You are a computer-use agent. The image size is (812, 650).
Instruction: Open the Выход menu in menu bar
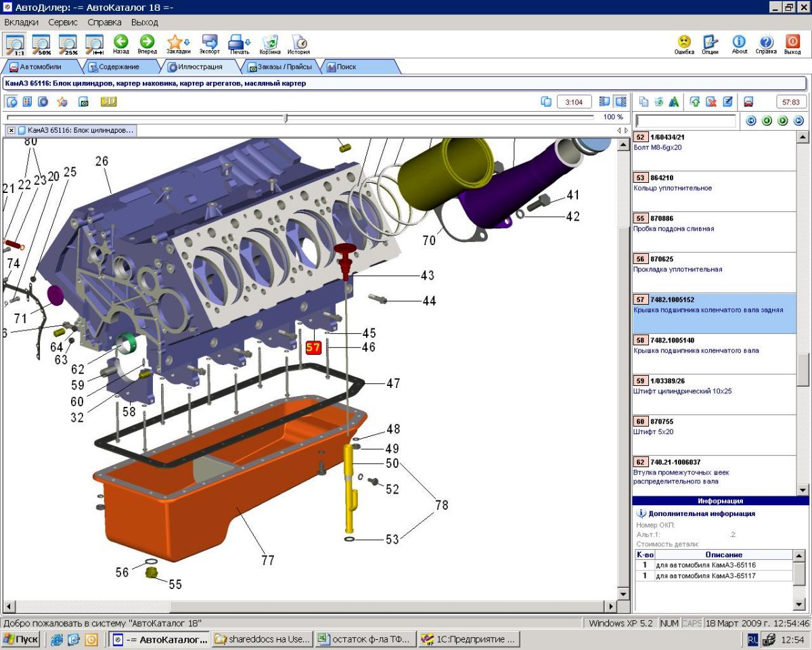pyautogui.click(x=144, y=22)
